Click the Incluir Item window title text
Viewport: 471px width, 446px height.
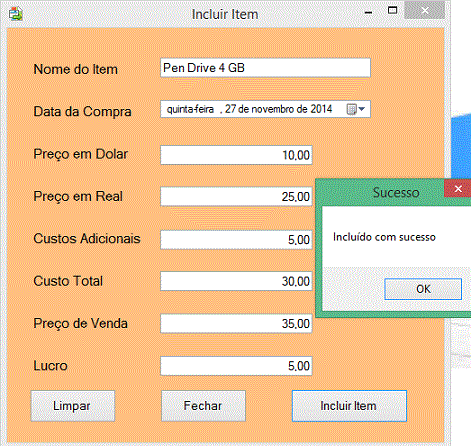point(225,14)
